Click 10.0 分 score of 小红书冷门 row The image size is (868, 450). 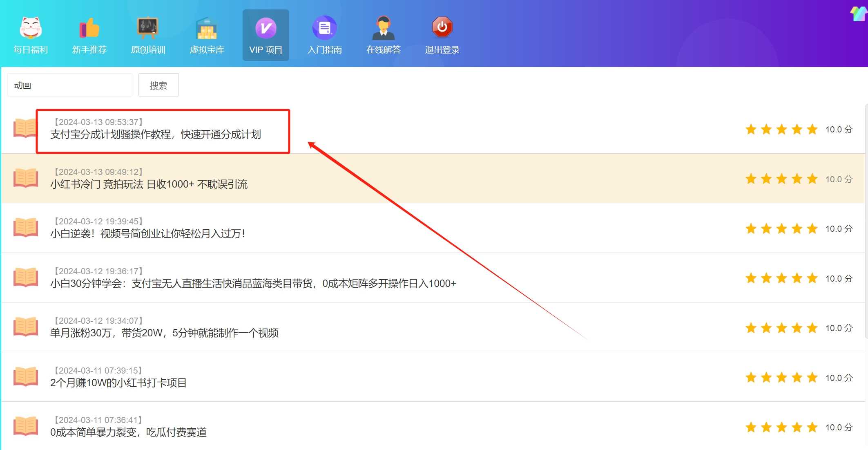839,179
